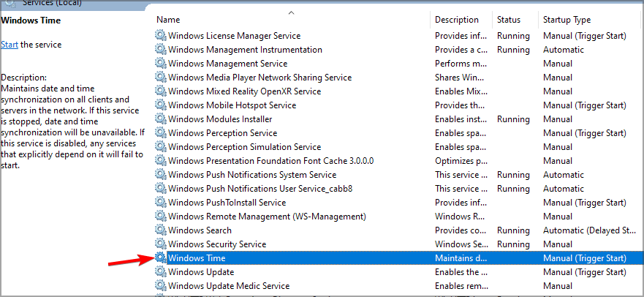Click Running status of Windows Search
Image resolution: width=644 pixels, height=297 pixels.
513,230
